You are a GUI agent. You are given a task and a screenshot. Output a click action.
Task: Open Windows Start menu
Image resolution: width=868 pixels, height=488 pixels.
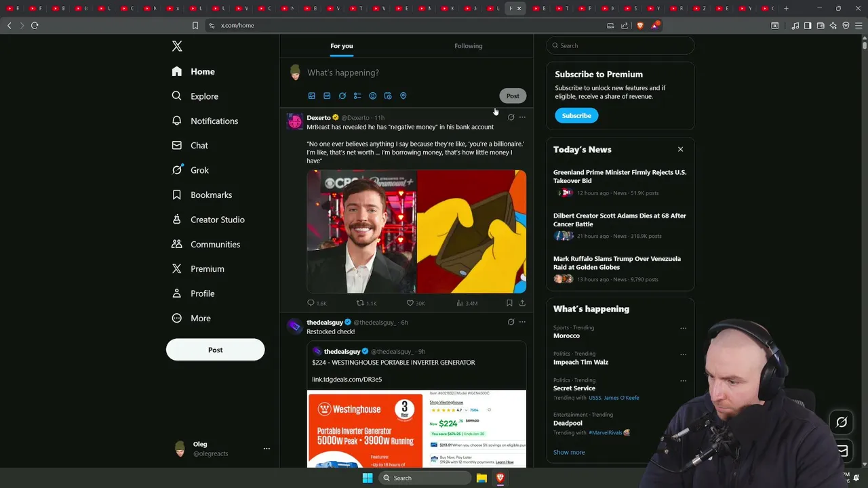[368, 478]
